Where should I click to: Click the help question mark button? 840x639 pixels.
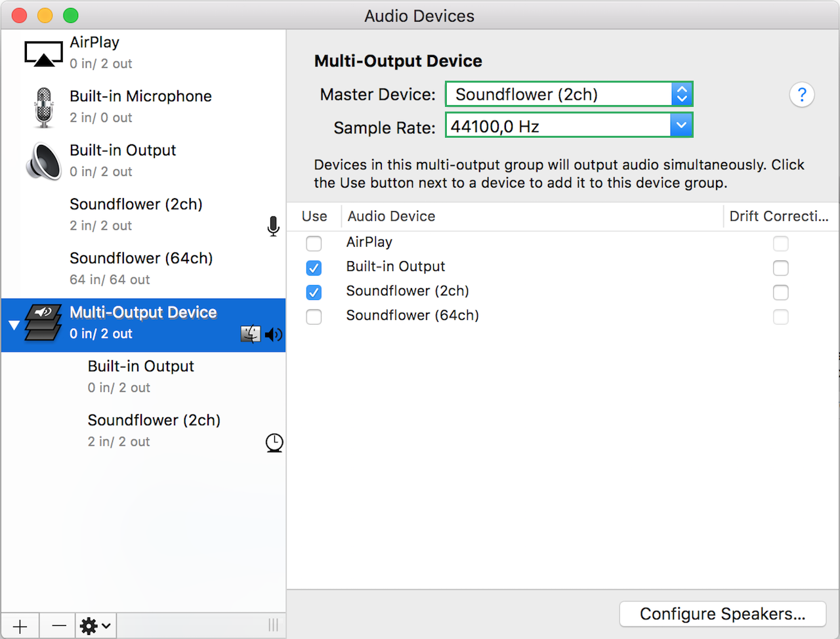(x=801, y=95)
